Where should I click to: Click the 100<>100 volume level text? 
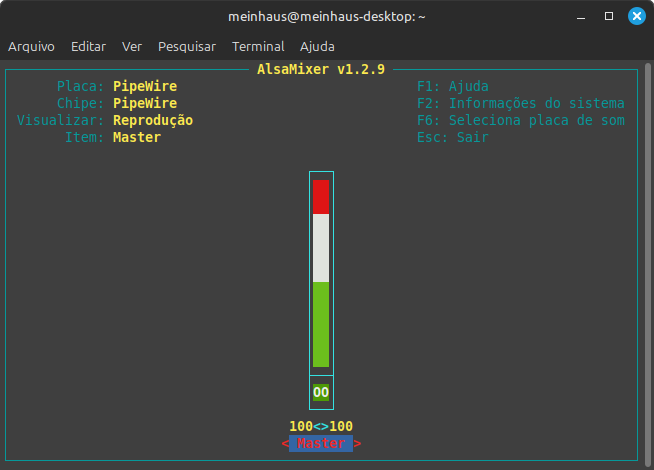point(321,426)
